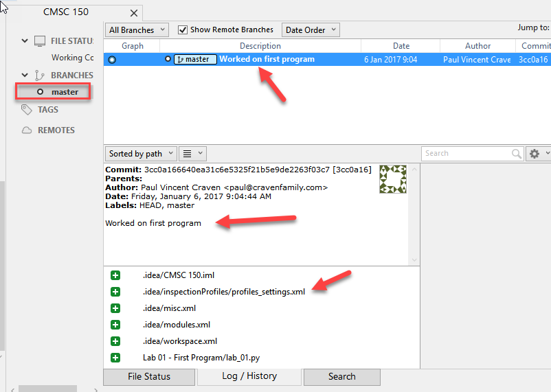Screen dimensions: 551x392
Task: Open the All Branches dropdown
Action: (x=137, y=30)
